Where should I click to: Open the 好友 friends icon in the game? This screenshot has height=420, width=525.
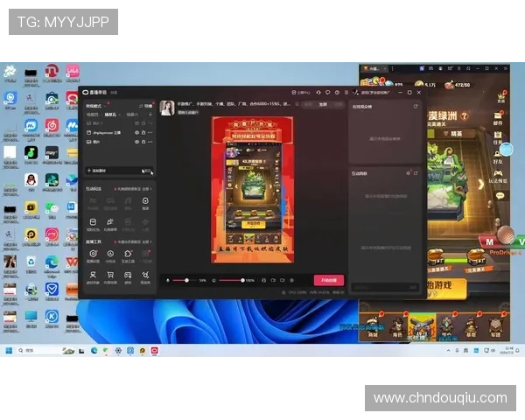tap(498, 157)
